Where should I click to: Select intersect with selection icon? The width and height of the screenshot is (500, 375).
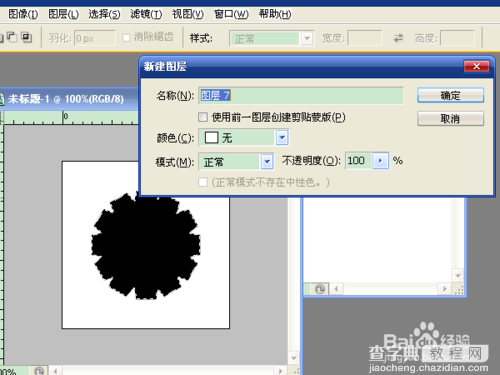pyautogui.click(x=26, y=37)
